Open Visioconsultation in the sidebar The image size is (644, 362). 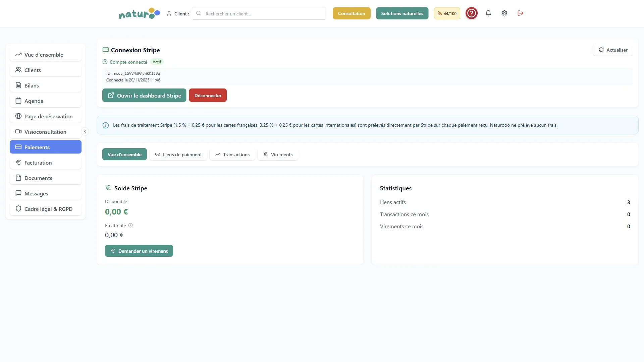(x=46, y=132)
